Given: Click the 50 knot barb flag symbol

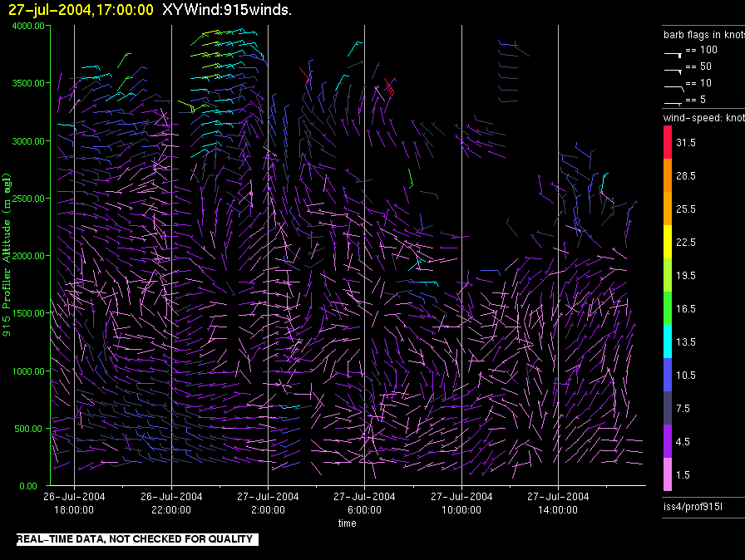Looking at the screenshot, I should (673, 71).
